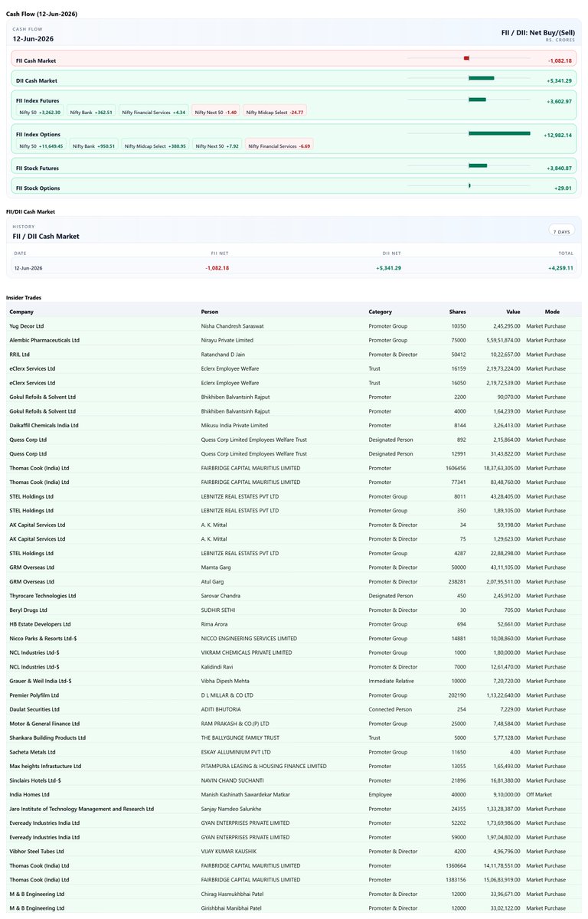This screenshot has width=588, height=919.
Task: Click the Nifty Next 50 +7.92 chip
Action: (217, 146)
